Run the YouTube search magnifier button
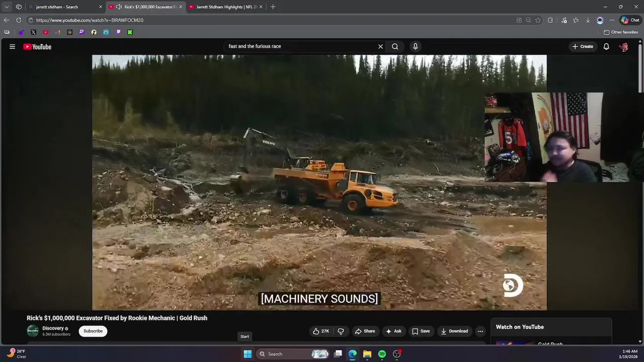 395,46
